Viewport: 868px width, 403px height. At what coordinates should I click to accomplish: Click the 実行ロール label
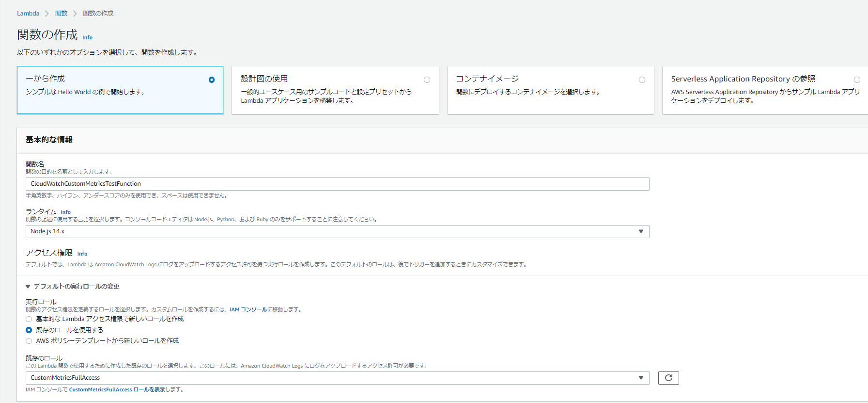[x=41, y=302]
